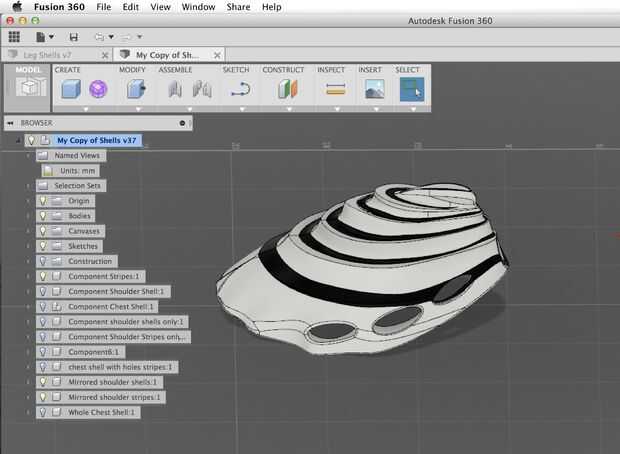Open the ASSEMBLE panel dropdown arrow
Screen dimensions: 620x454
(189, 109)
